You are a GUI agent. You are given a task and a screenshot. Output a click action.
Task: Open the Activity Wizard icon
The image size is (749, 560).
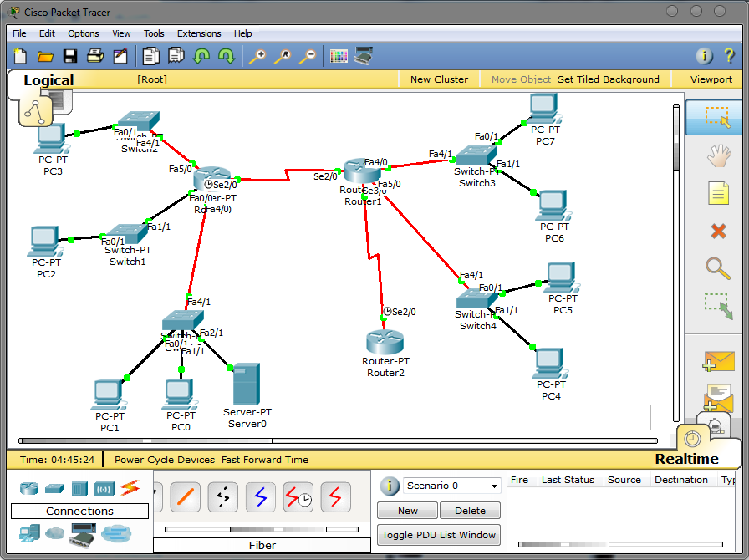click(x=120, y=56)
